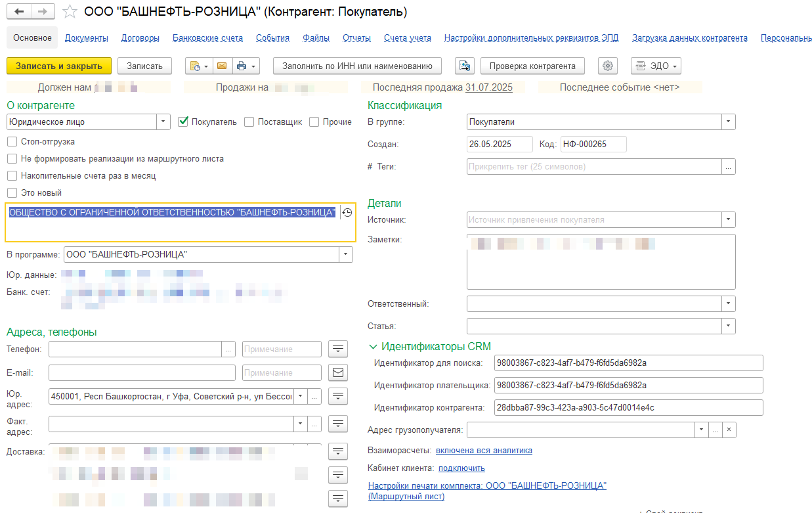Open the Факт. адрес dropdown arrow
The height and width of the screenshot is (513, 812).
(301, 424)
